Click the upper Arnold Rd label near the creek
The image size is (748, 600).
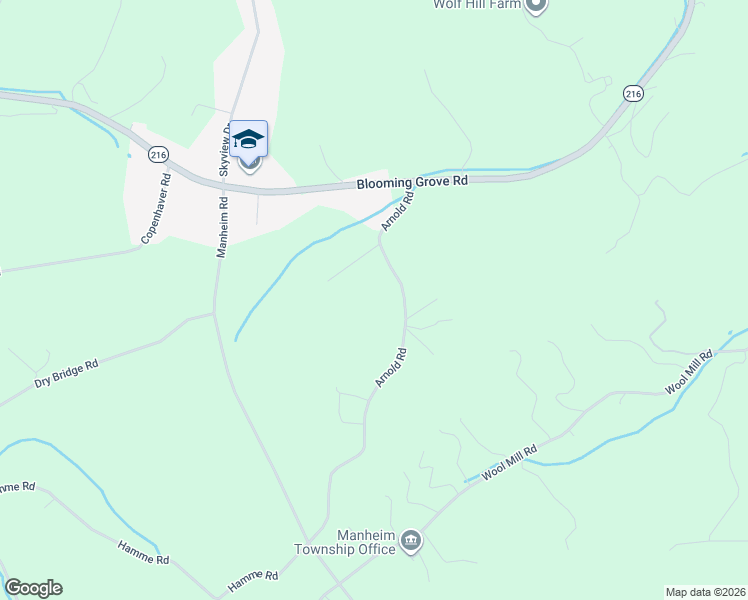pos(397,211)
